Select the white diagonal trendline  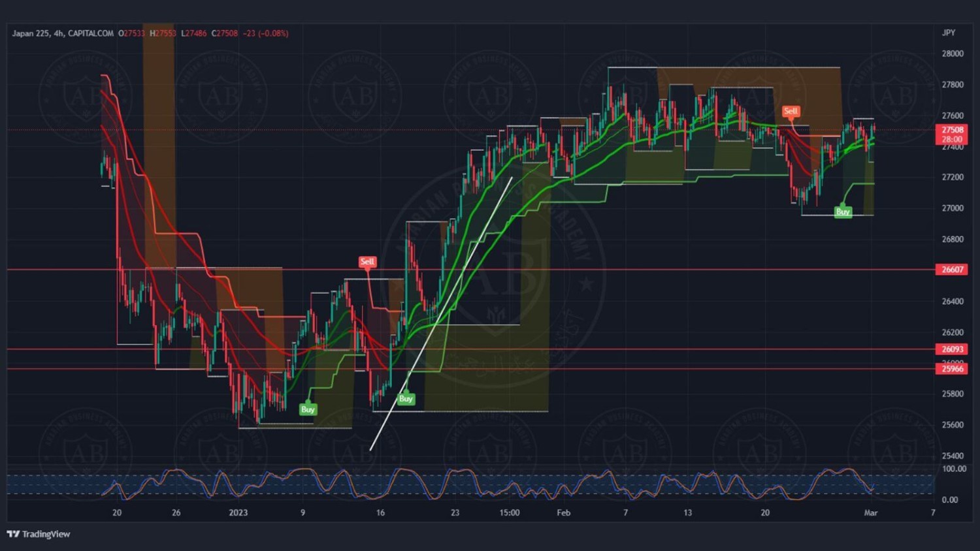click(x=441, y=313)
